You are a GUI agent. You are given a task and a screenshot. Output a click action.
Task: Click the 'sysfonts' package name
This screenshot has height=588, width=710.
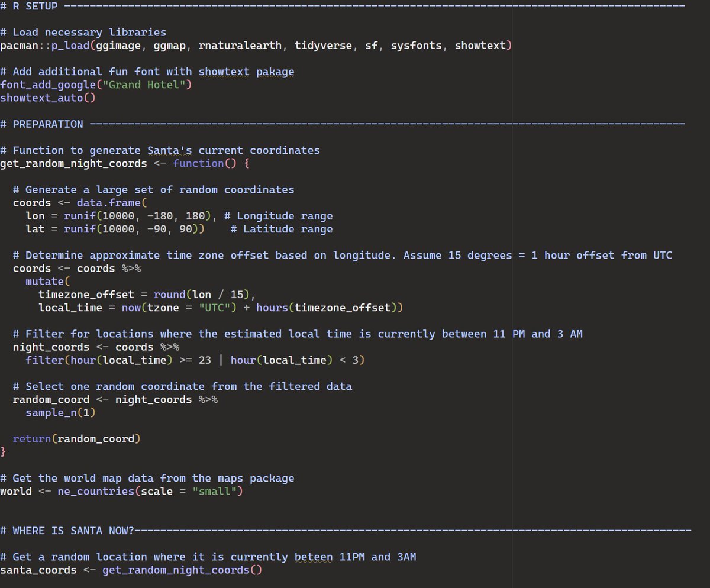(x=416, y=46)
